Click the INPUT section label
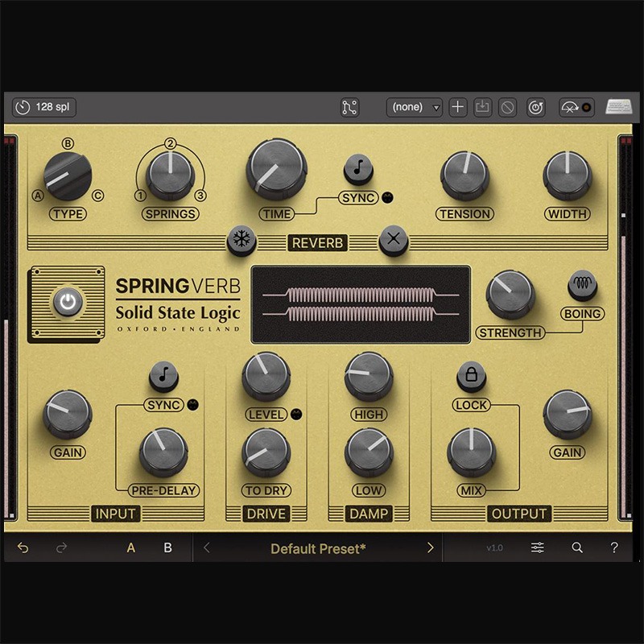The width and height of the screenshot is (644, 644). 115,514
